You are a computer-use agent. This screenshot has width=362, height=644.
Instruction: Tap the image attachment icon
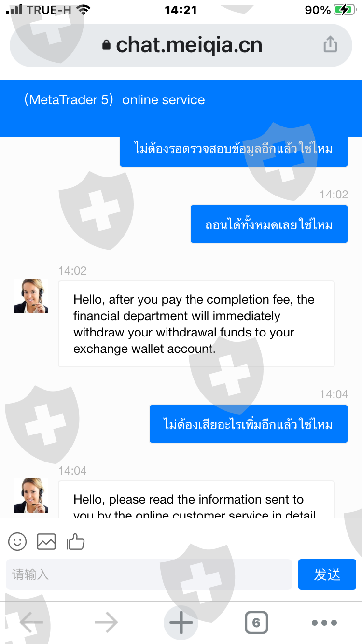46,542
